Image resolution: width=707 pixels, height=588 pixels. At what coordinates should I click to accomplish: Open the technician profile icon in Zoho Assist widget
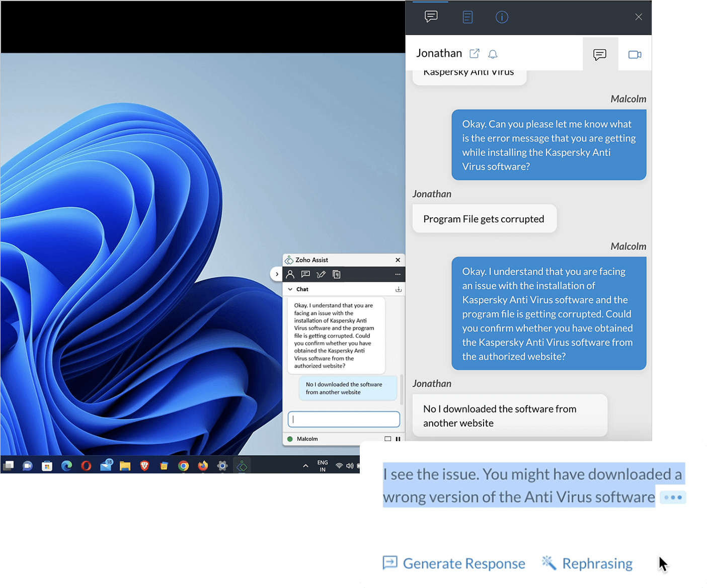[x=290, y=275]
